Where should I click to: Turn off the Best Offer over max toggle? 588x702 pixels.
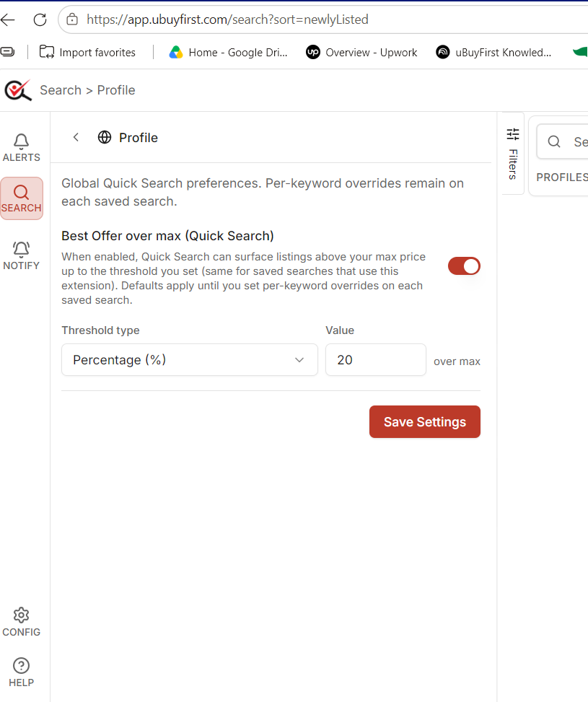coord(464,266)
